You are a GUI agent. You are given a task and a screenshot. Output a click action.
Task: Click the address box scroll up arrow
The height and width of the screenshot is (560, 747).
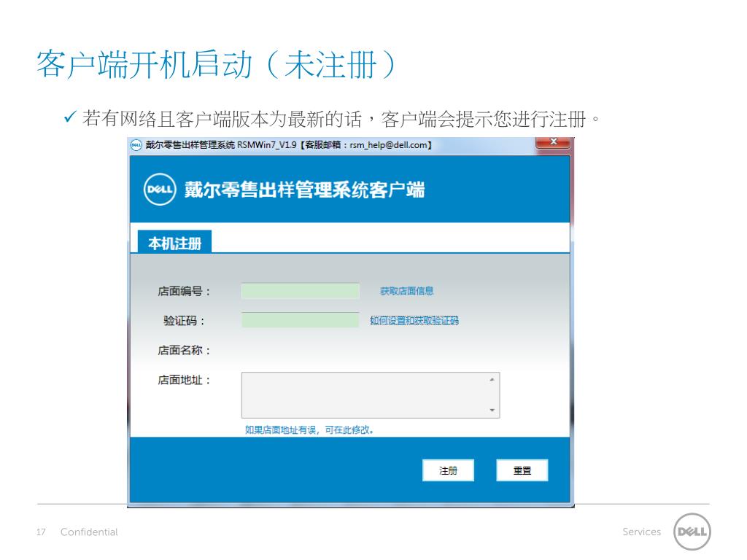point(492,379)
